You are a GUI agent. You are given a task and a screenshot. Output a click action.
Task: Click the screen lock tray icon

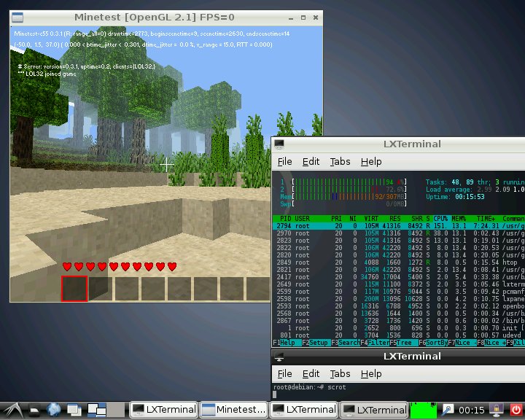pos(497,410)
